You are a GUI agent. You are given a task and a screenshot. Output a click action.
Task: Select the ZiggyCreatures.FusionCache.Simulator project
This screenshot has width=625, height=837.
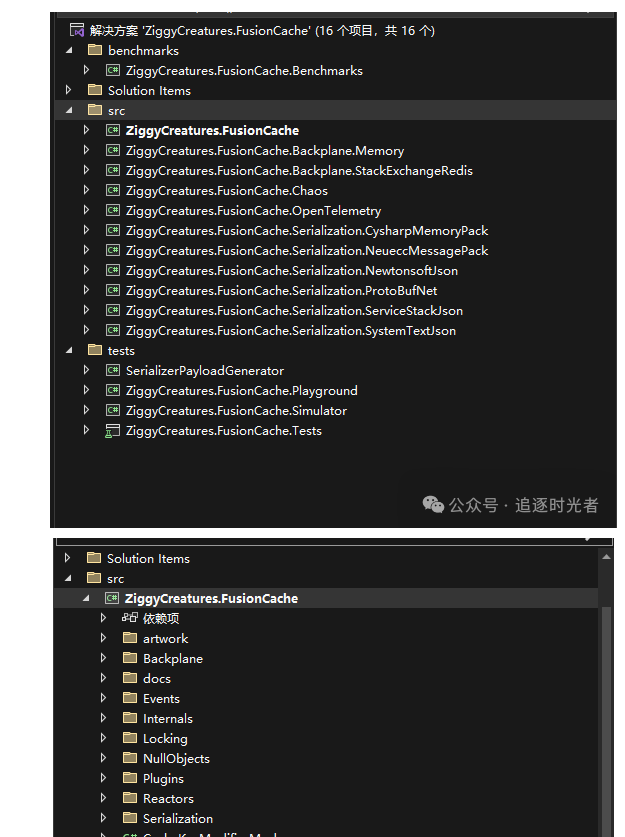pos(236,411)
